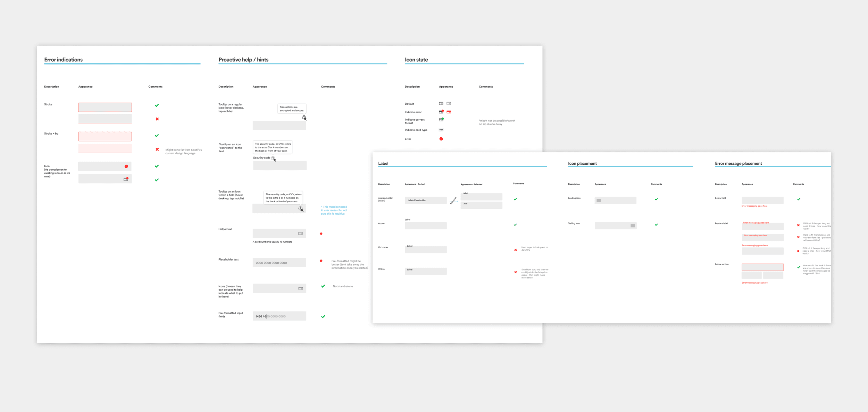Click the red stroke field under Below section
This screenshot has width=868, height=412.
(x=762, y=267)
